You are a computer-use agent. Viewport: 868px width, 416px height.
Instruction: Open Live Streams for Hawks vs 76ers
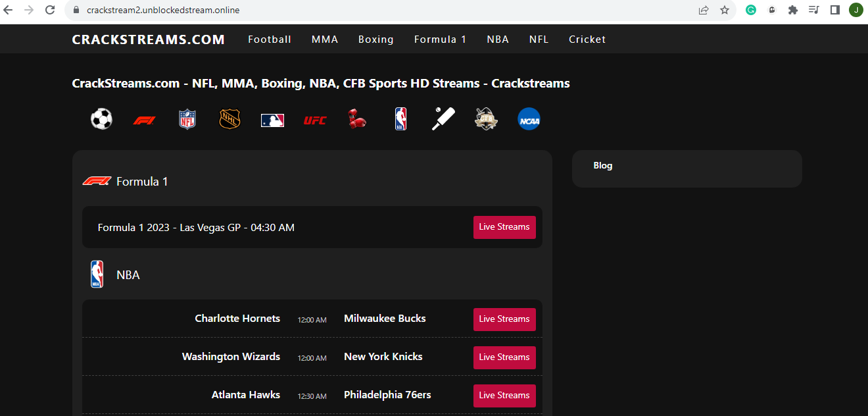coord(504,396)
